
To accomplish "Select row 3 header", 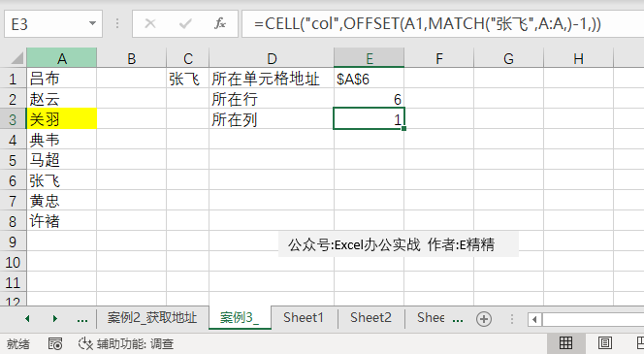I will 14,118.
